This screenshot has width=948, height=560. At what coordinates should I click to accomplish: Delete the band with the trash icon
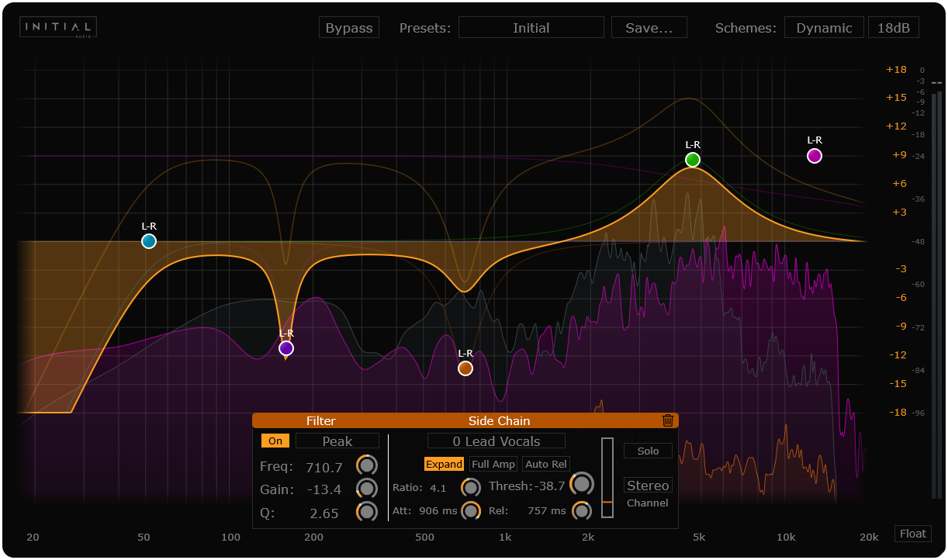[667, 420]
